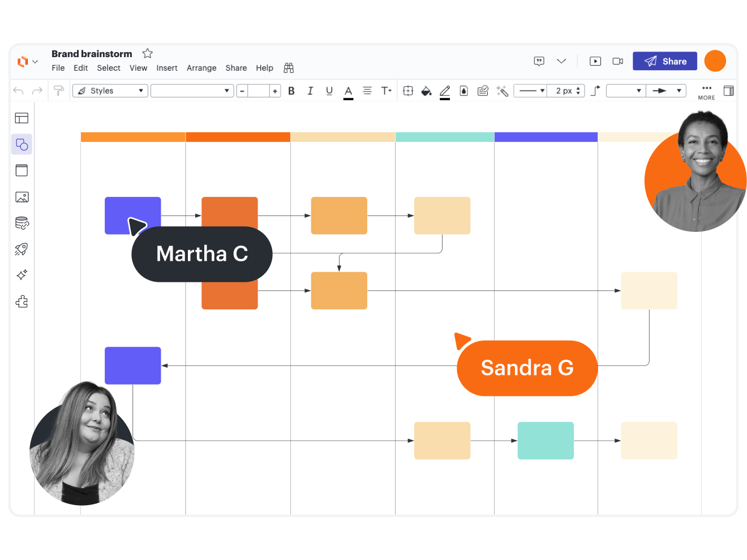This screenshot has width=747, height=560.
Task: Open the arrow end style dropdown
Action: (x=666, y=91)
